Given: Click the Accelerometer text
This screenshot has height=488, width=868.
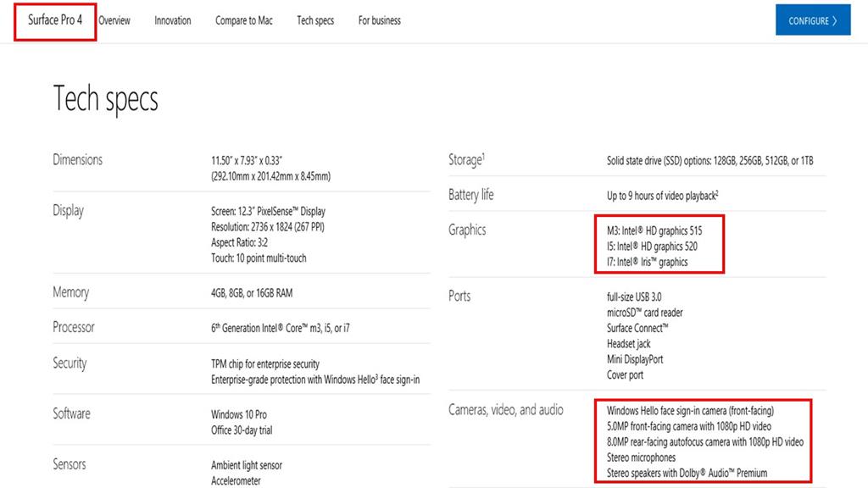Looking at the screenshot, I should click(x=236, y=481).
